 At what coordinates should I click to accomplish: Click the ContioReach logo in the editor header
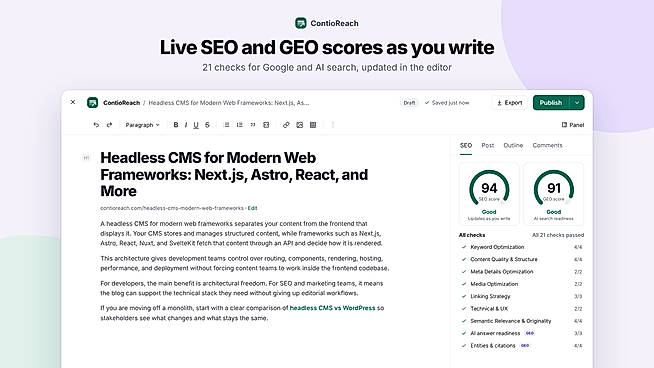pos(92,103)
